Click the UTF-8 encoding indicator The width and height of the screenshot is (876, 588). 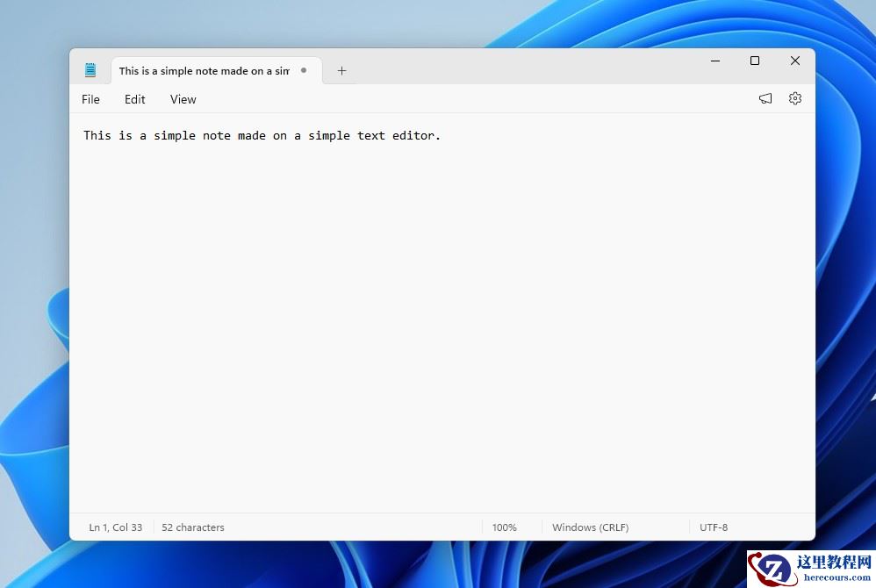coord(713,527)
